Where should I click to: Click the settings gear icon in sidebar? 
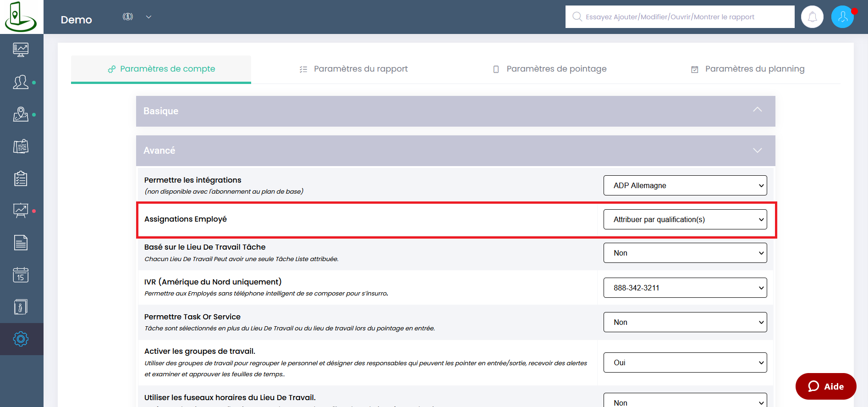click(x=21, y=339)
